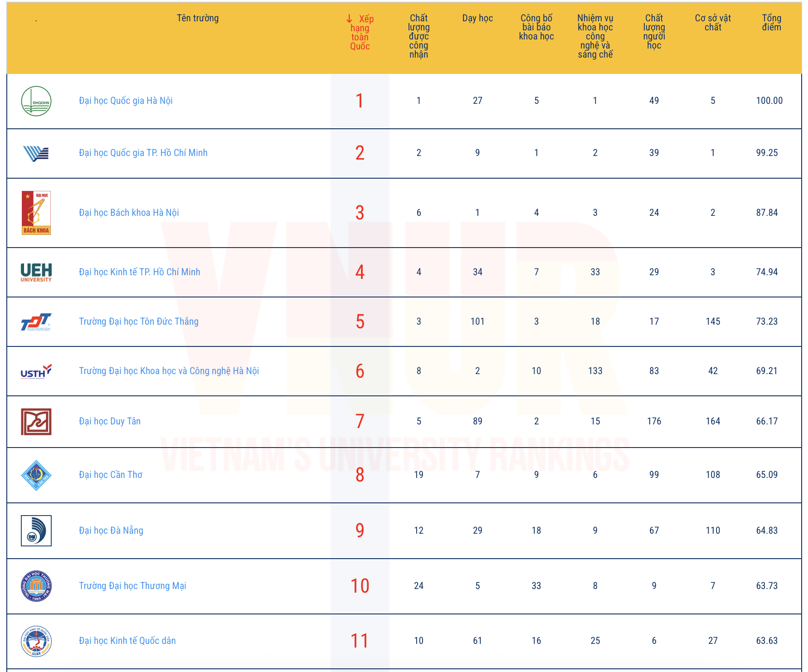Sort by Dạy học column header
The width and height of the screenshot is (808, 672).
tap(477, 19)
